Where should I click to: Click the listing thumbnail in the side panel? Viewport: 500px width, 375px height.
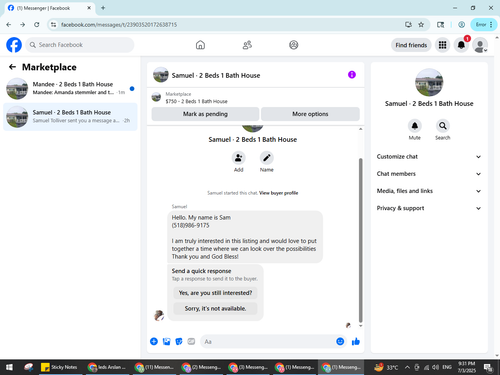pos(429,82)
